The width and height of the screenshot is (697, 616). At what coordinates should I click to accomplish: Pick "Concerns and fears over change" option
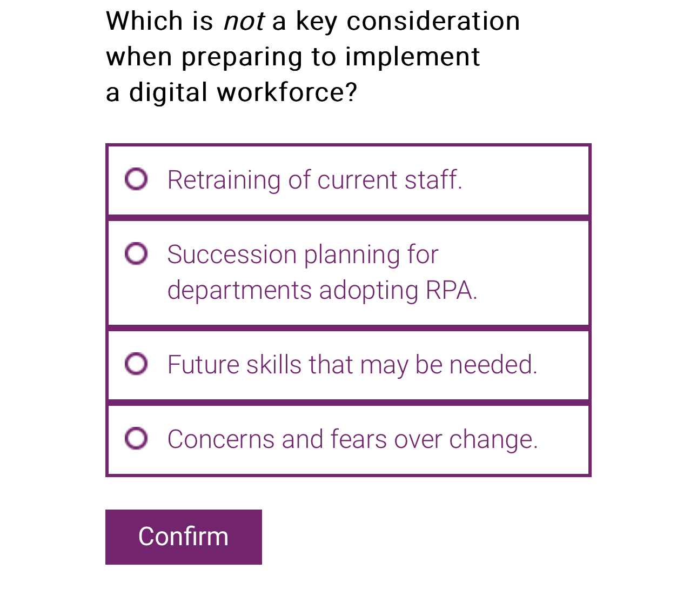(137, 438)
